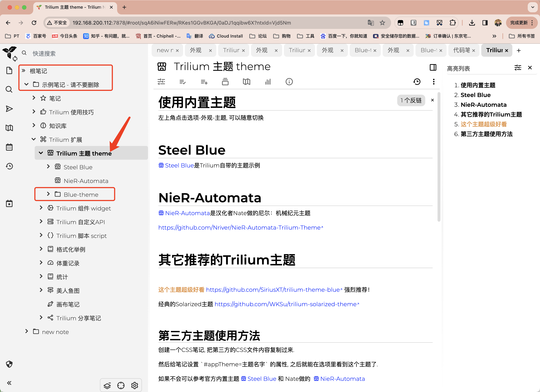The image size is (540, 392).
Task: Expand the new note folder node
Action: coord(26,331)
